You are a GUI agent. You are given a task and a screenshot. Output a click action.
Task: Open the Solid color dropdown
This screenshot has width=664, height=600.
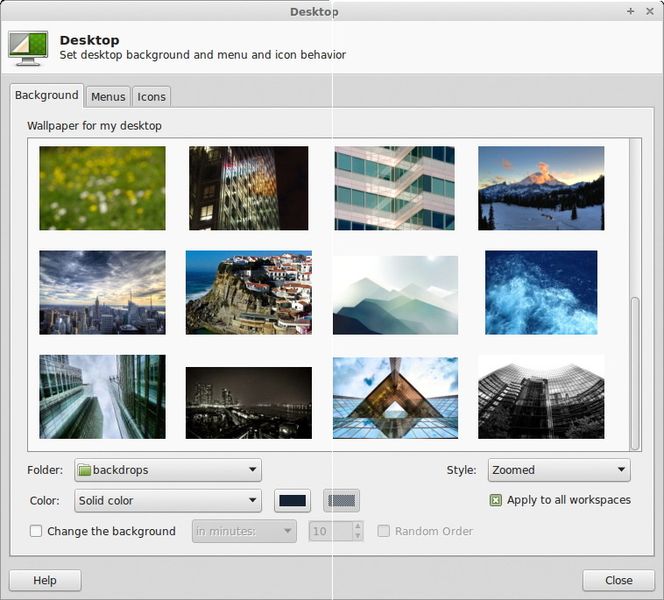pos(168,501)
